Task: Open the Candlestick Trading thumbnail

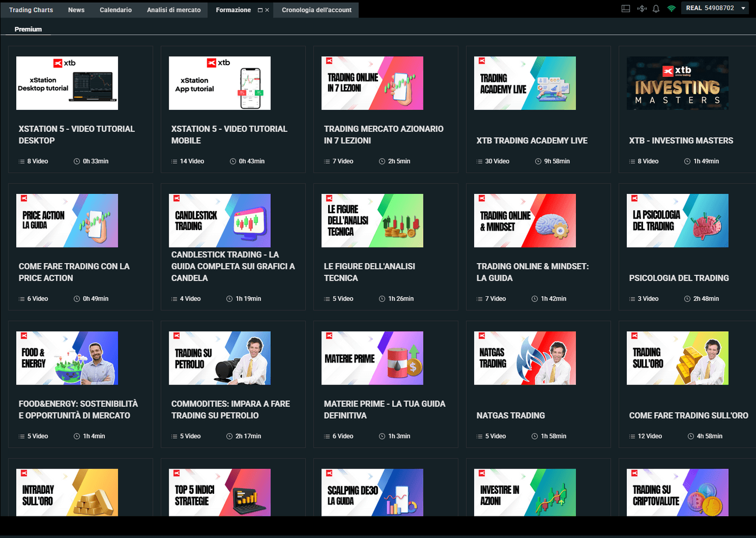Action: click(x=220, y=221)
